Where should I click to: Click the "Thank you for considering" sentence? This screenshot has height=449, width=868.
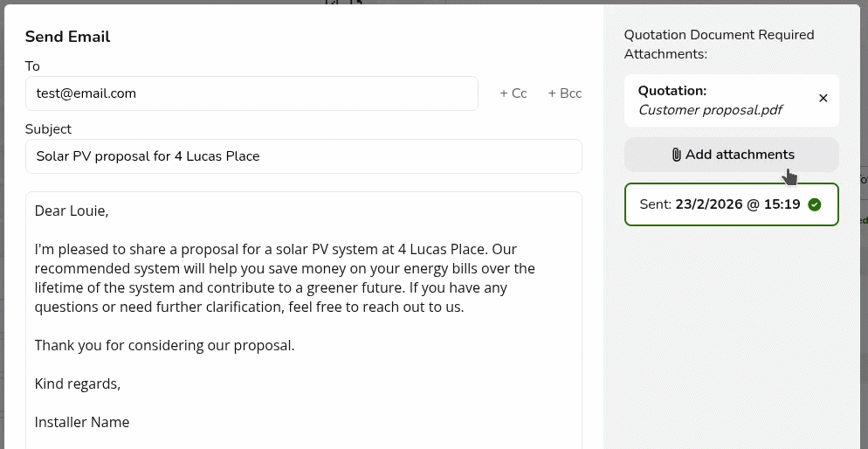tap(164, 345)
